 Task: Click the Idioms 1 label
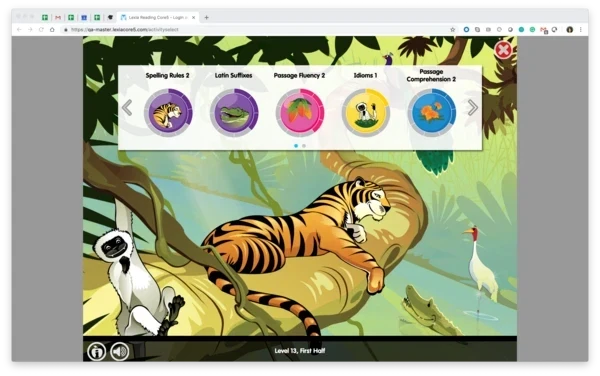click(x=365, y=75)
